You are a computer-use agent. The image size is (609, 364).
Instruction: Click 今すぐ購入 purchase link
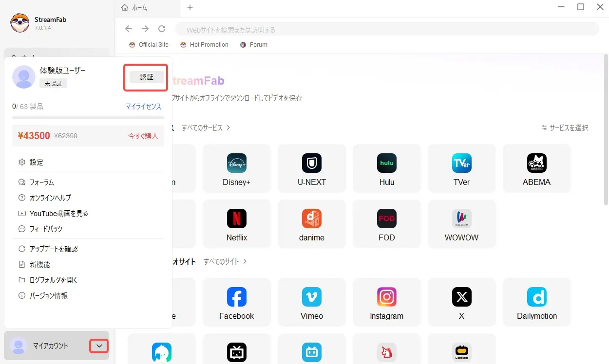(143, 136)
